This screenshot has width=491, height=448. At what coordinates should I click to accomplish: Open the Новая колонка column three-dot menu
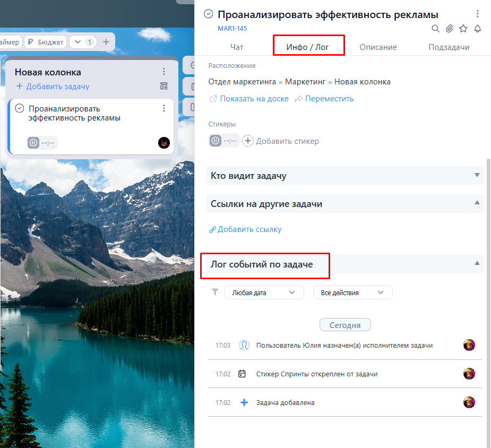(164, 72)
